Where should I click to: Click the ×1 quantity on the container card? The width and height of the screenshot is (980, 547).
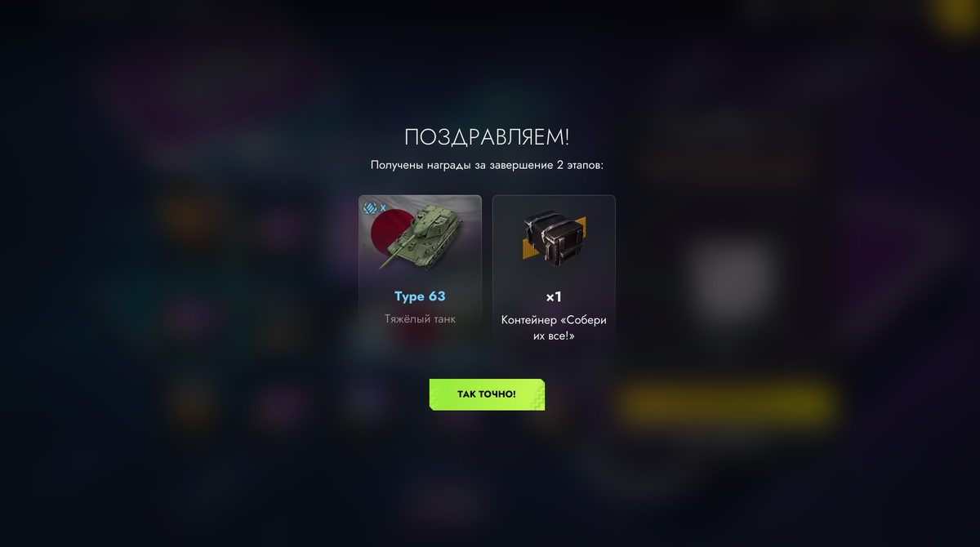pyautogui.click(x=554, y=297)
